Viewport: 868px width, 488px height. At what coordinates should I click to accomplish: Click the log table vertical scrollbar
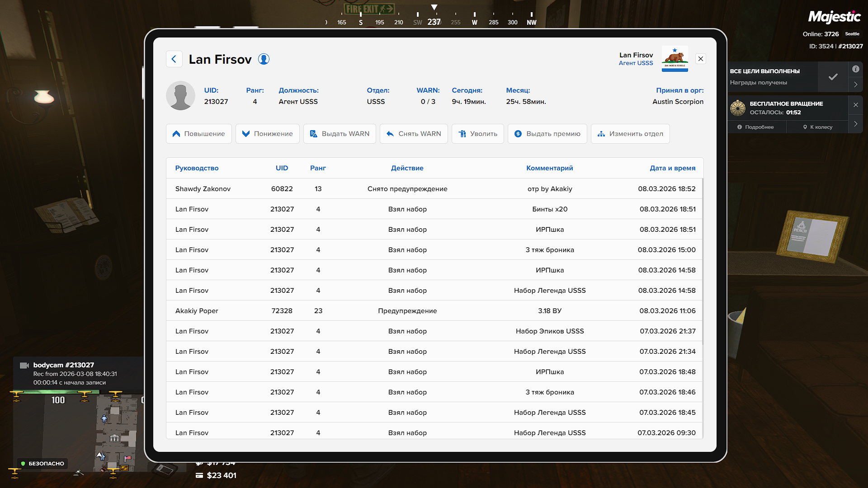[x=703, y=262]
